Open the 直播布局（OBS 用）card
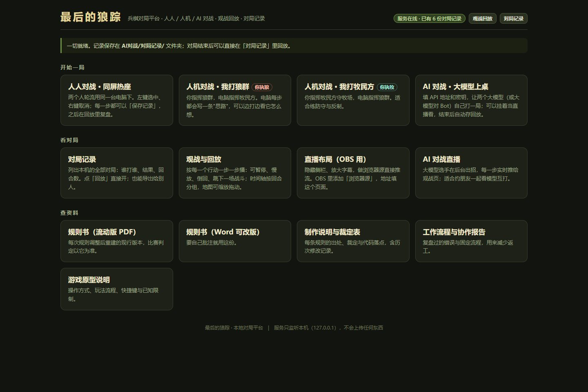This screenshot has width=588, height=392. [353, 173]
